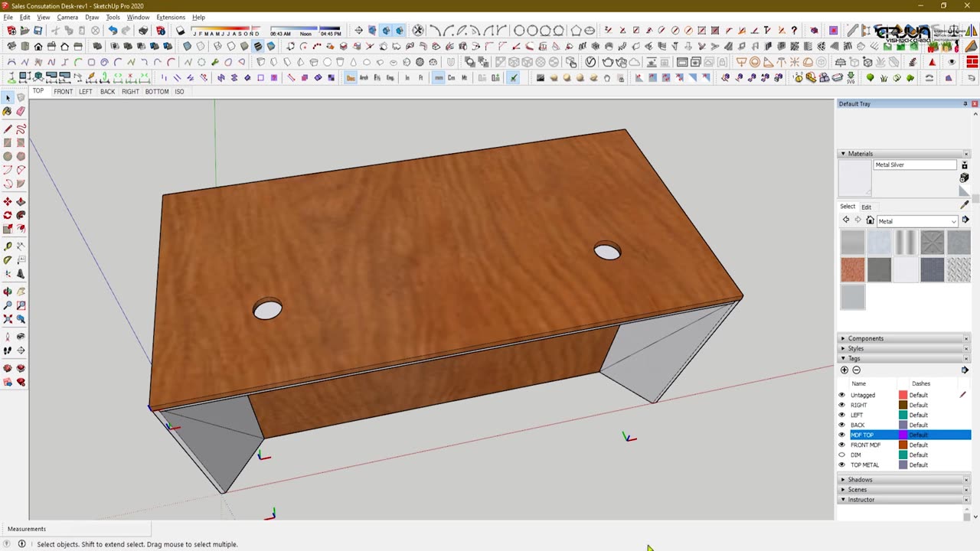
Task: Click the sample paint eyedropper in Materials
Action: coord(964,205)
